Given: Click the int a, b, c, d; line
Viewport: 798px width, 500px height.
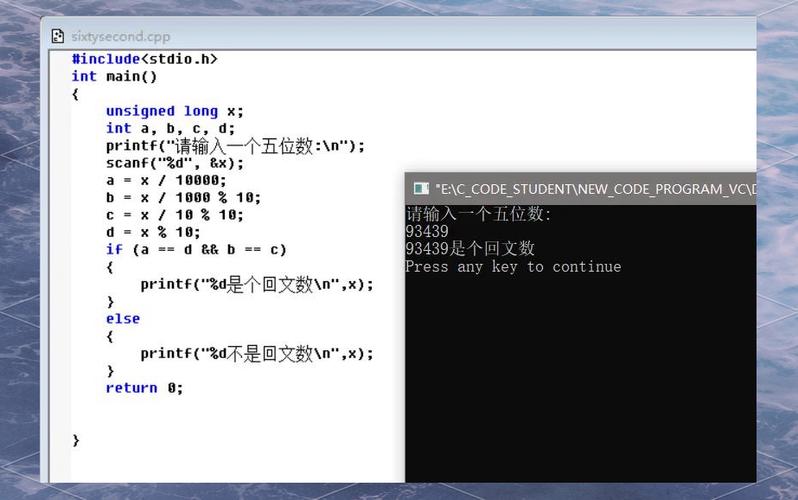Looking at the screenshot, I should (x=170, y=128).
